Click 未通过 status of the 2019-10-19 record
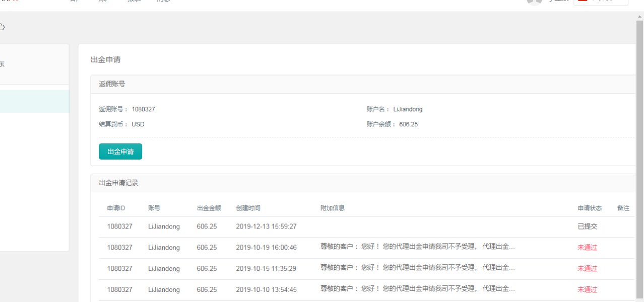The image size is (644, 302). point(587,248)
